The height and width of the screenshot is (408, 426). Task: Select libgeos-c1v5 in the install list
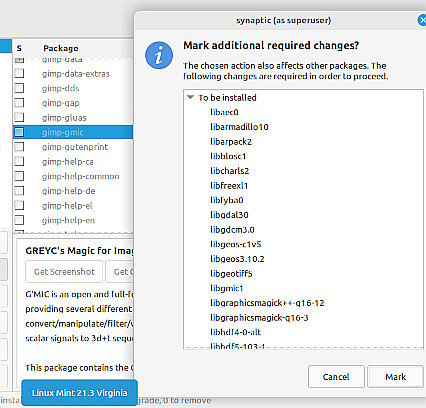(x=235, y=244)
